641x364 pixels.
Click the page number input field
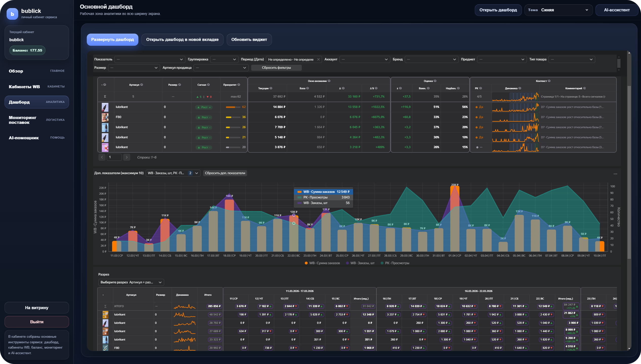pyautogui.click(x=114, y=157)
